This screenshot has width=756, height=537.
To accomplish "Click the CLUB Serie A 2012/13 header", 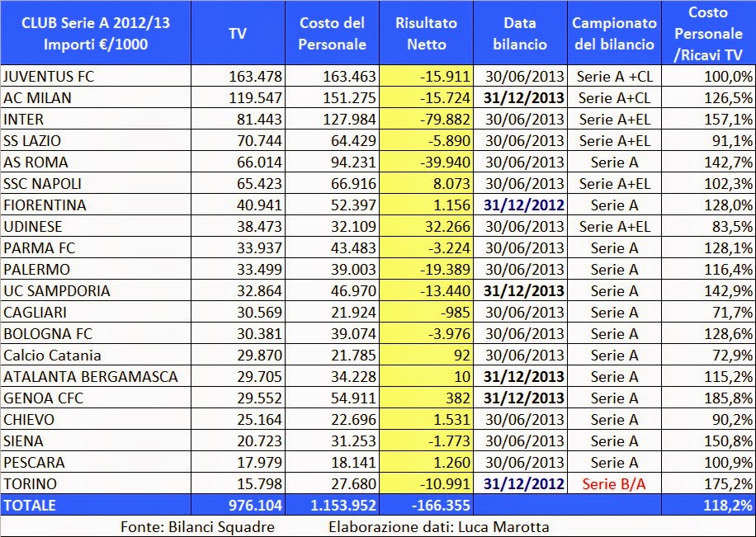I will point(96,33).
